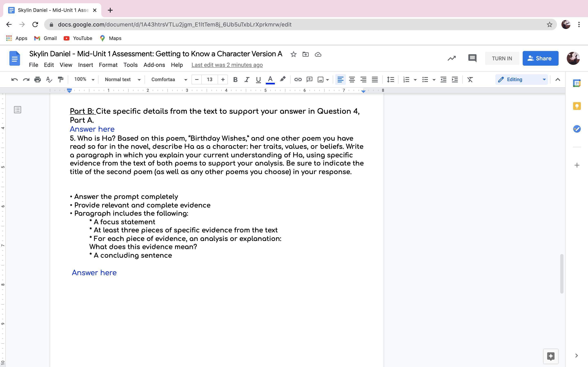Screen dimensions: 588x367
Task: Increase font size with plus button
Action: 223,79
